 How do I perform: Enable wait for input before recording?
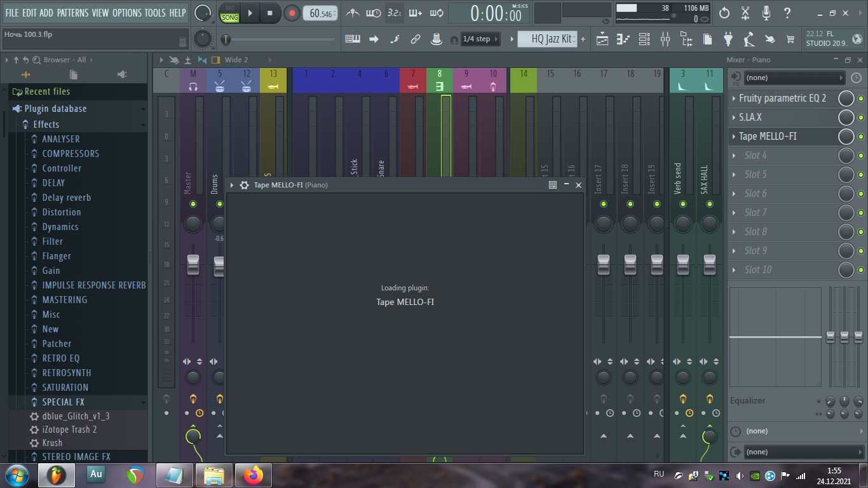[x=374, y=13]
